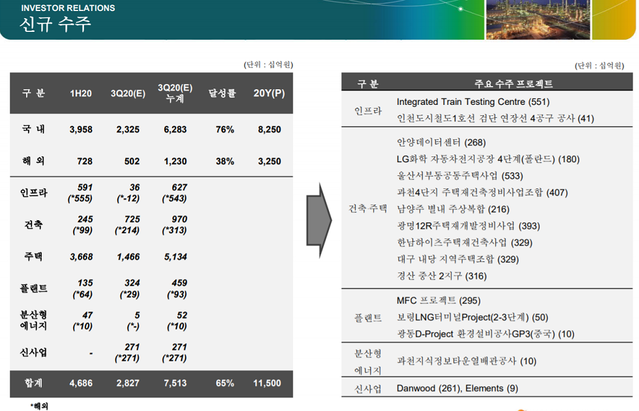Image resolution: width=639 pixels, height=411 pixels.
Task: Select Integrated Train Testing Centre (551) entry
Action: pyautogui.click(x=473, y=102)
